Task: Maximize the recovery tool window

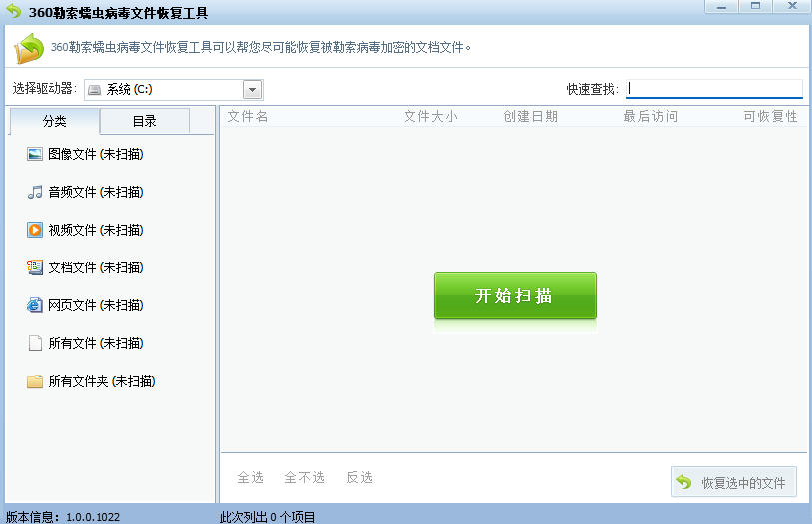Action: (x=755, y=7)
